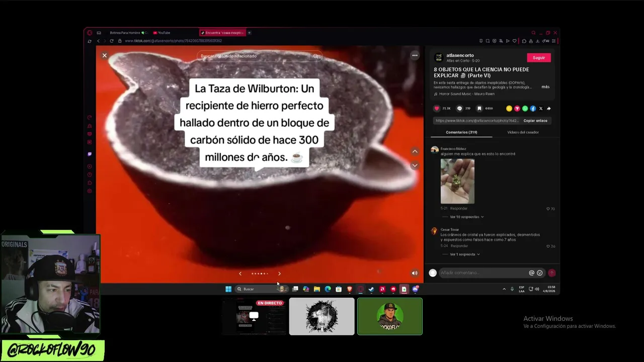Image resolution: width=644 pixels, height=362 pixels.
Task: Open Opera main menu logo
Action: click(x=90, y=33)
